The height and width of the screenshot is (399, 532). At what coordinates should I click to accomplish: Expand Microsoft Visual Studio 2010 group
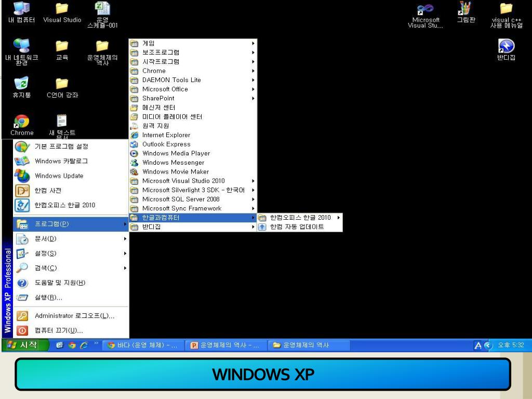(x=193, y=181)
